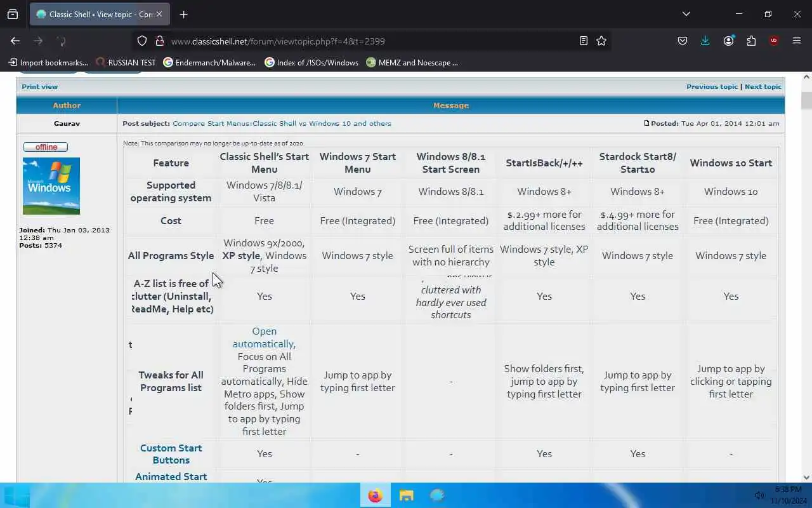
Task: Click the scrollbar up arrow
Action: 806,77
